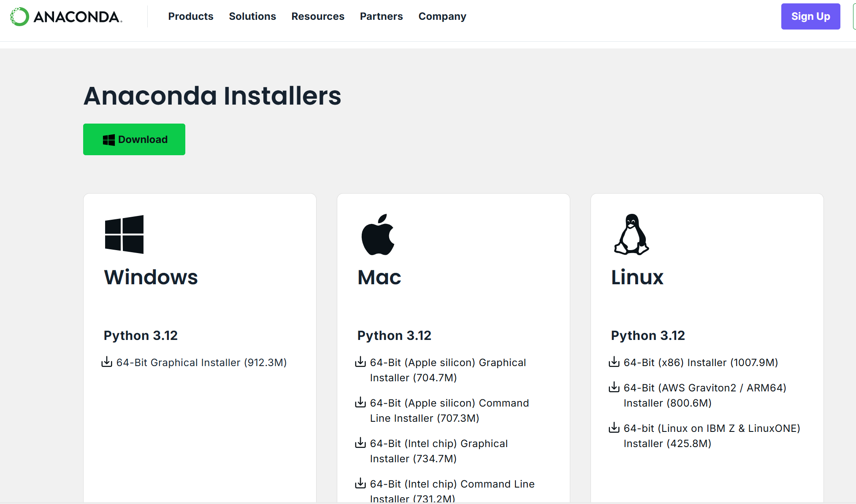Open the Partners menu
This screenshot has width=856, height=504.
click(381, 16)
